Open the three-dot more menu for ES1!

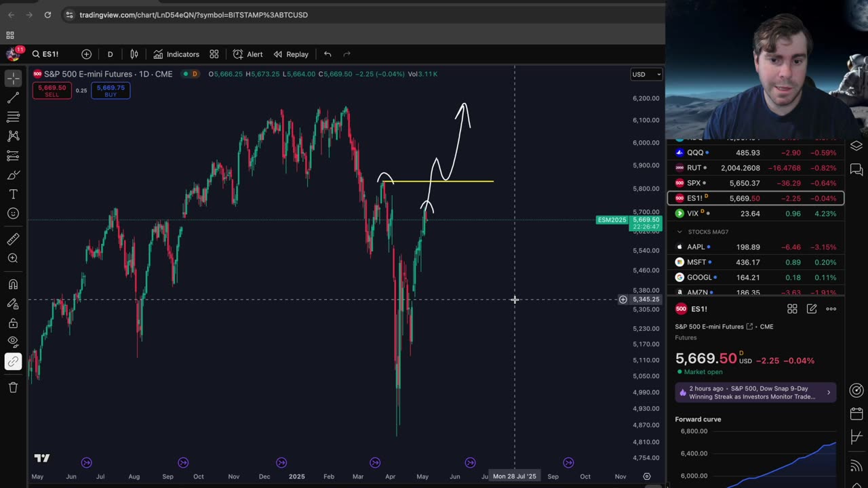pyautogui.click(x=831, y=309)
